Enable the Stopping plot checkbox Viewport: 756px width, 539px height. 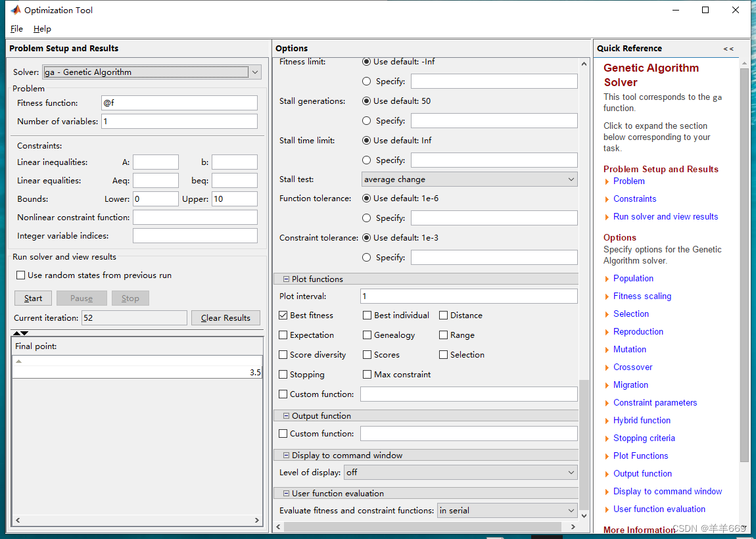pyautogui.click(x=283, y=375)
